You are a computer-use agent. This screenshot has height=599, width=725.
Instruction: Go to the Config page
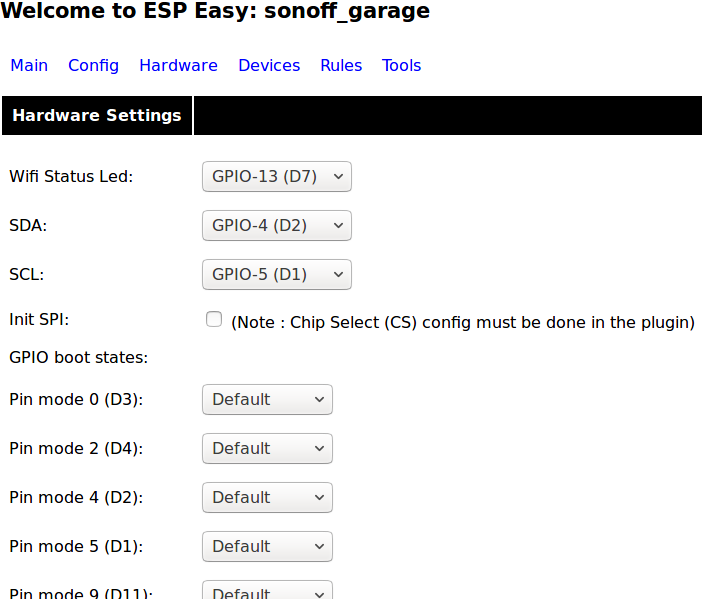click(93, 66)
